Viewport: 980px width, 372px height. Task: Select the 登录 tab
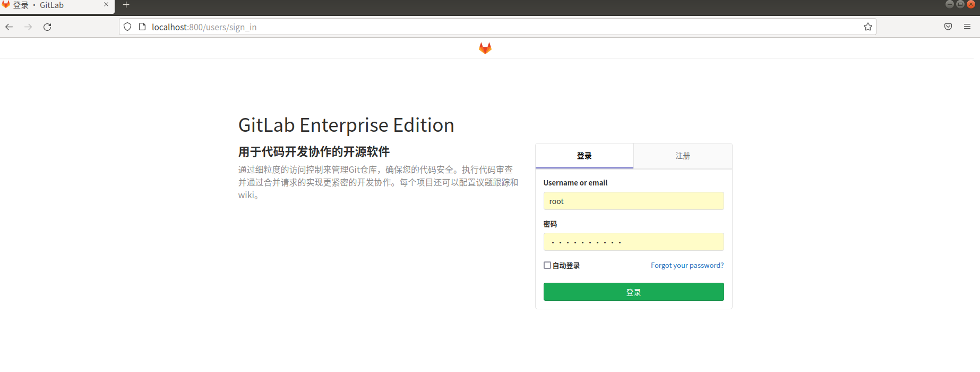point(584,156)
